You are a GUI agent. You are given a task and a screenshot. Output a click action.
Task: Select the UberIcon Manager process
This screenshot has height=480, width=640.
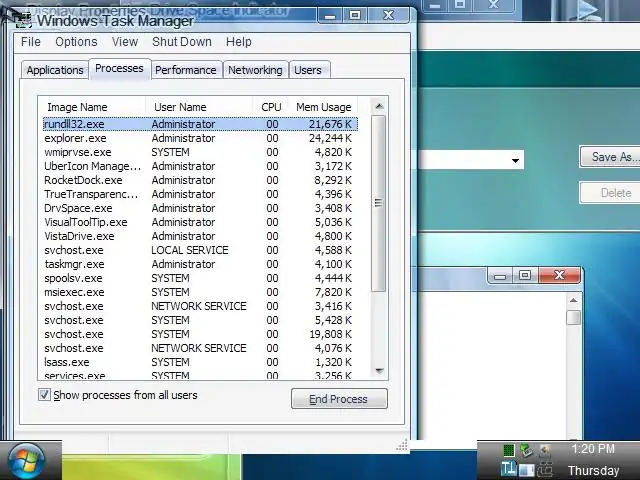point(200,166)
